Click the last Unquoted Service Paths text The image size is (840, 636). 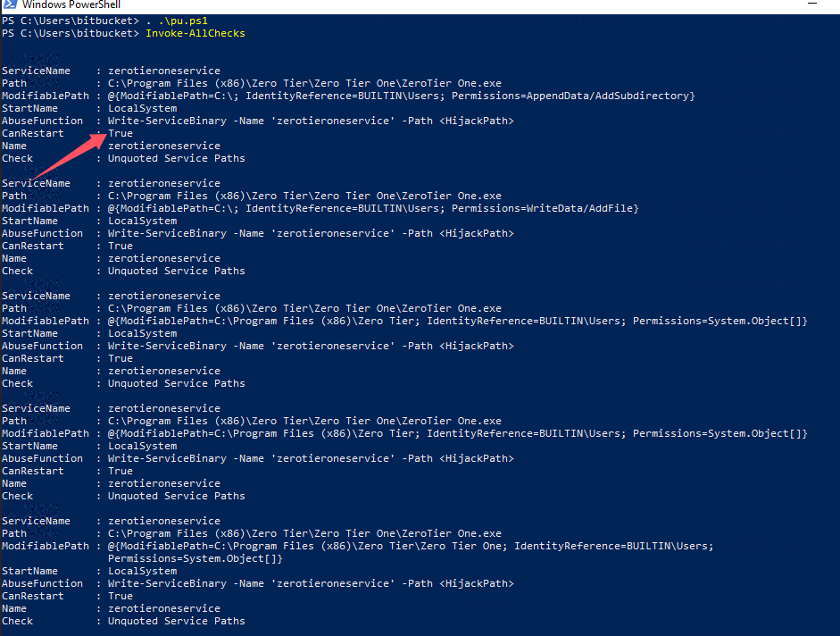(x=177, y=621)
